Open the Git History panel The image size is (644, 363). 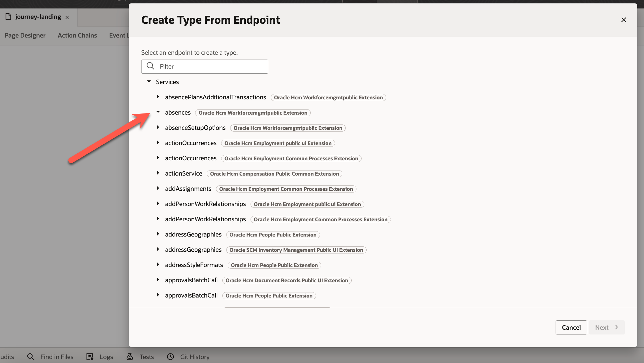pos(195,357)
